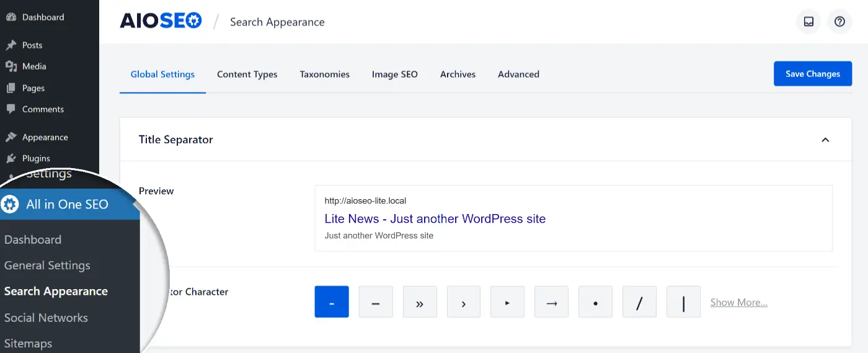
Task: Click the 'Preview' field label
Action: (156, 191)
